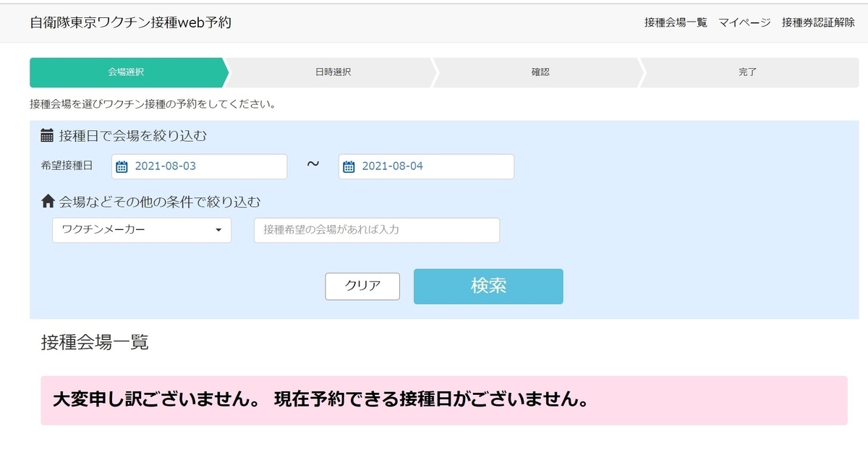Click the dropdown arrow on the vaccine maker selector
This screenshot has width=868, height=468.
[219, 230]
